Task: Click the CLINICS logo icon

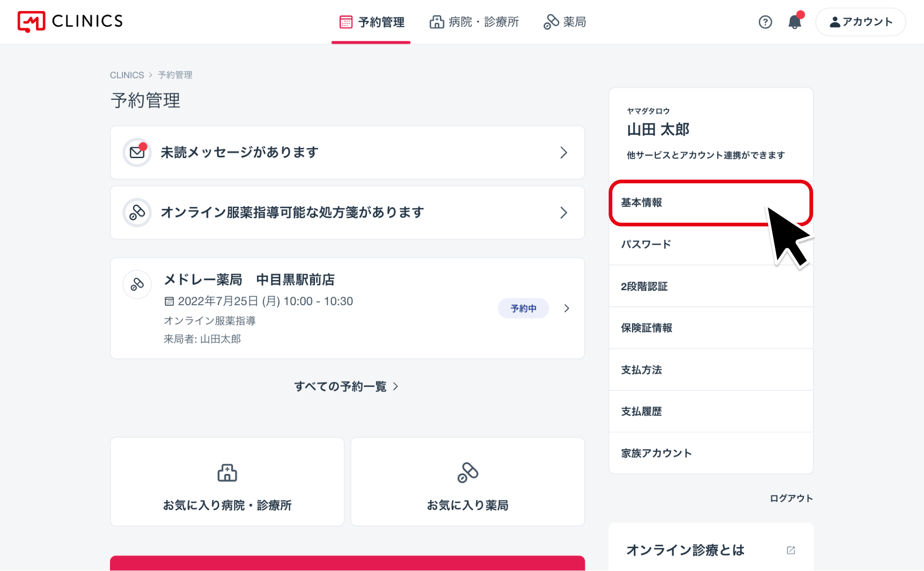Action: 31,22
